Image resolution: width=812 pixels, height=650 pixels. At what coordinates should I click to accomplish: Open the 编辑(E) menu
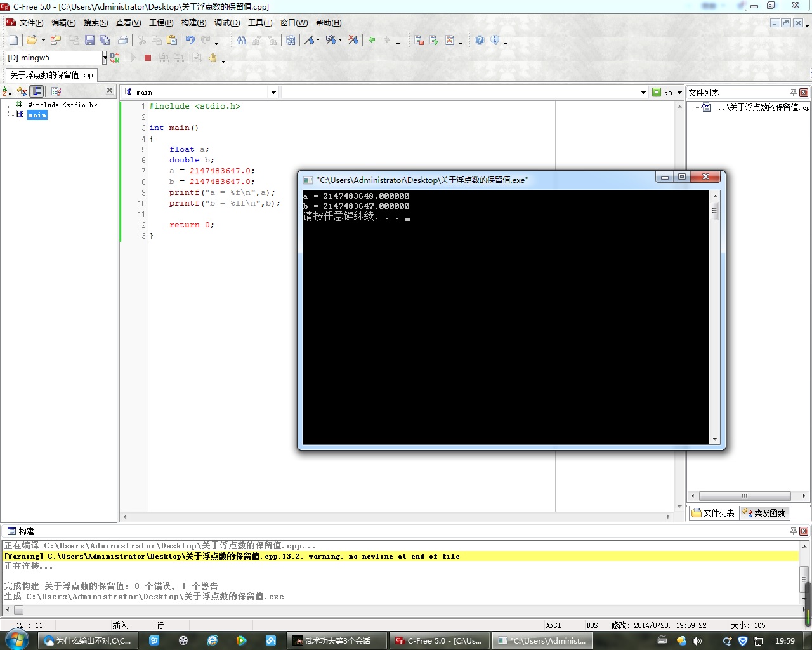[x=63, y=23]
